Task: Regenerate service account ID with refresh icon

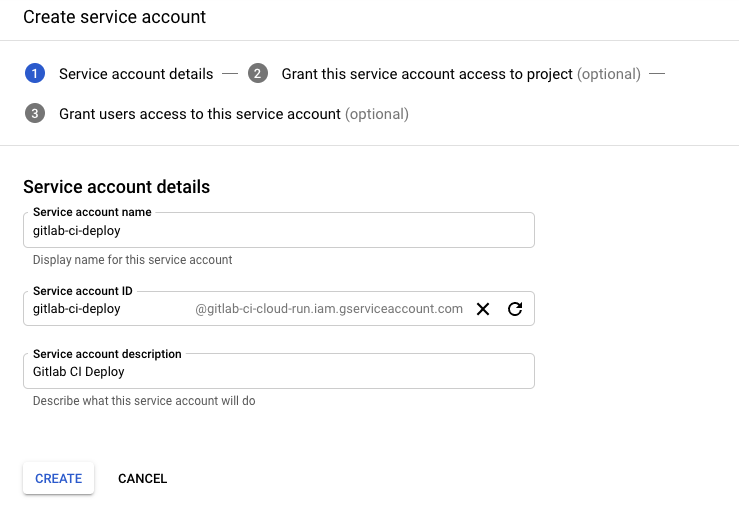Action: 515,309
